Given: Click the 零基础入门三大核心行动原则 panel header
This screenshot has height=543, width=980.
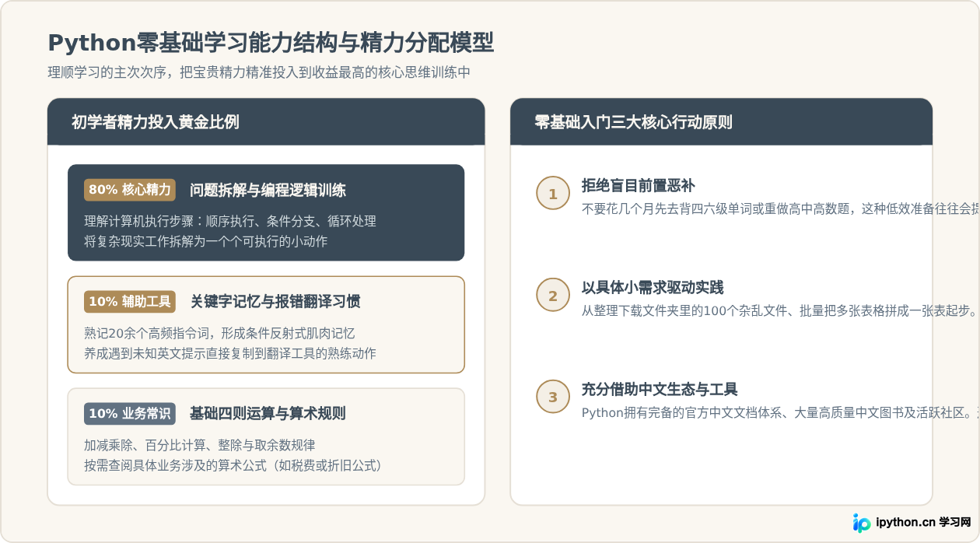Looking at the screenshot, I should tap(721, 122).
